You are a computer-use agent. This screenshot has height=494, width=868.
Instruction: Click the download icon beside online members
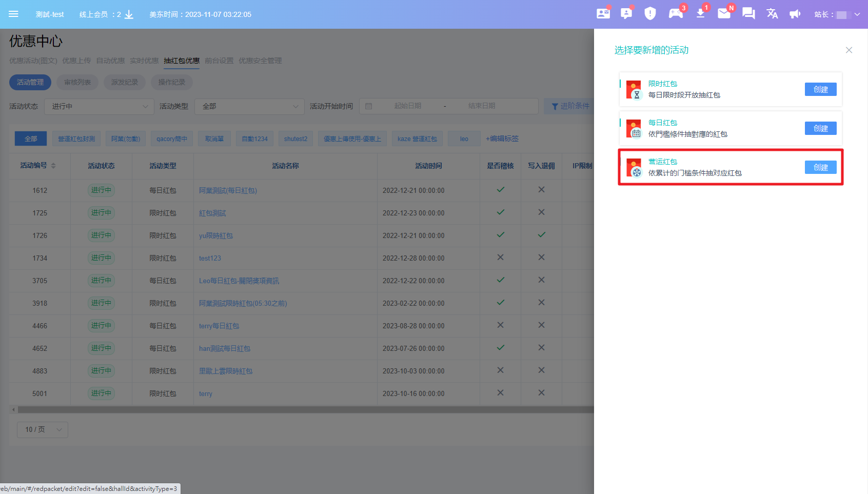[129, 14]
